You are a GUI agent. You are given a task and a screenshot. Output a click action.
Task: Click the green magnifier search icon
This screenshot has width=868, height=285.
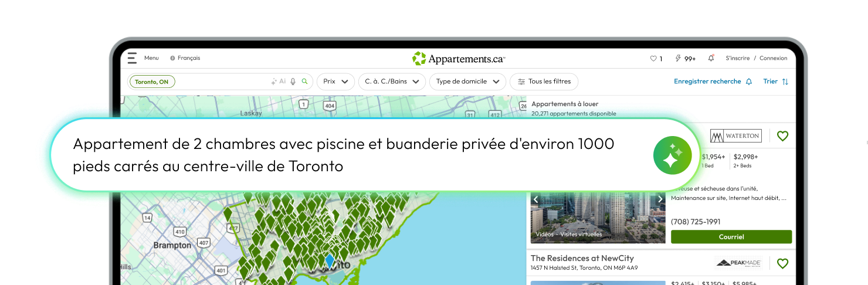pos(304,82)
